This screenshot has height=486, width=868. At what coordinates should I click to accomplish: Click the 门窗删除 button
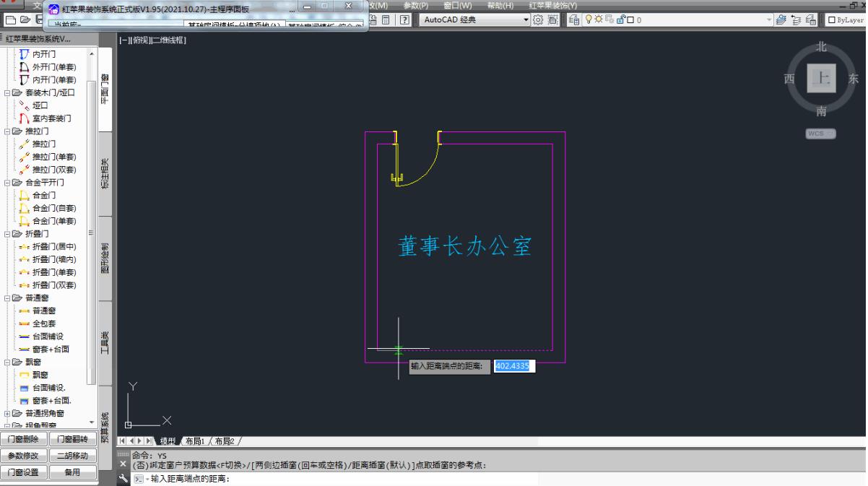(27, 440)
